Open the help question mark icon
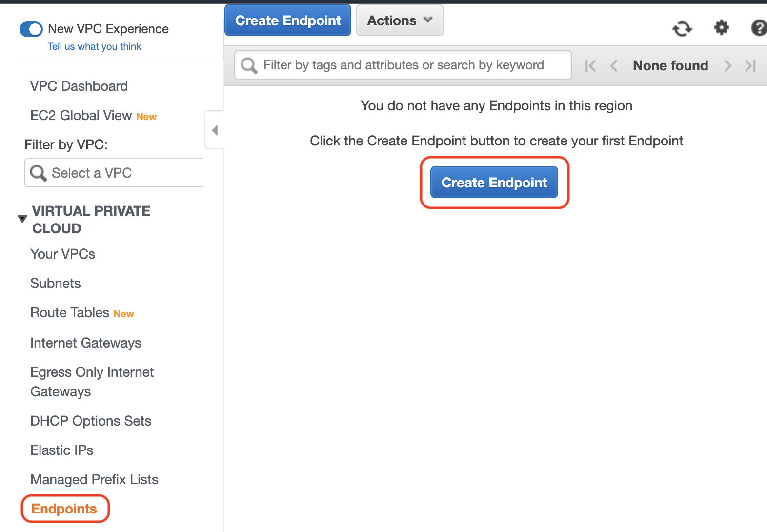767x532 pixels. (x=759, y=28)
